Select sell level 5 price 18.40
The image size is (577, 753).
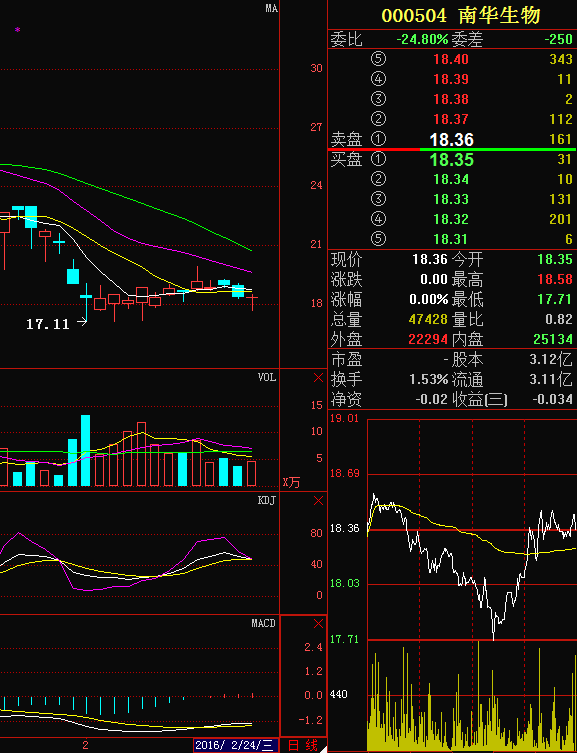[451, 60]
